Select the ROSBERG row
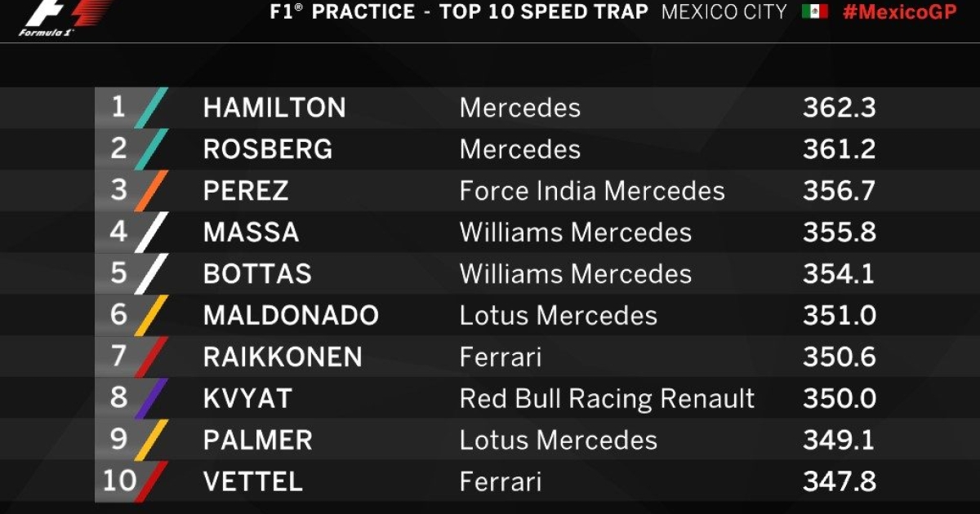Viewport: 980px width, 514px height. (x=490, y=149)
